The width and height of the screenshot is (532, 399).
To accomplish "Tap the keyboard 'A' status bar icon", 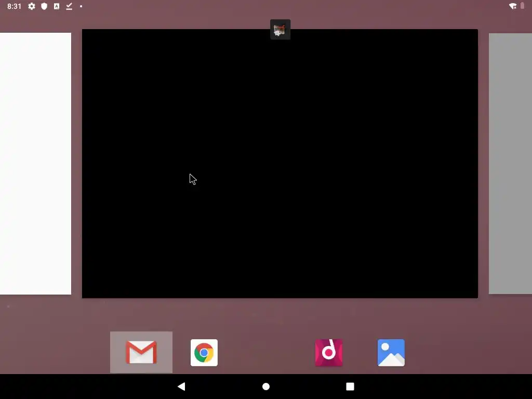I will pos(57,6).
